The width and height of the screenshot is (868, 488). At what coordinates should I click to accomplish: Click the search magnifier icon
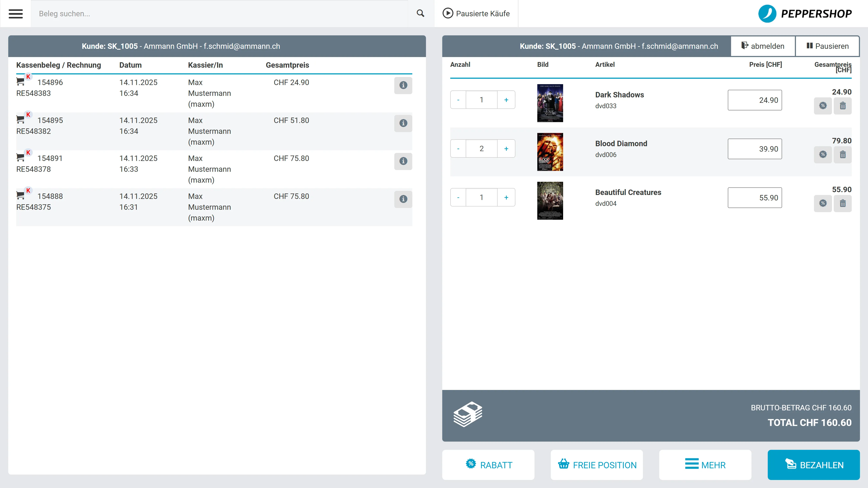pyautogui.click(x=420, y=13)
